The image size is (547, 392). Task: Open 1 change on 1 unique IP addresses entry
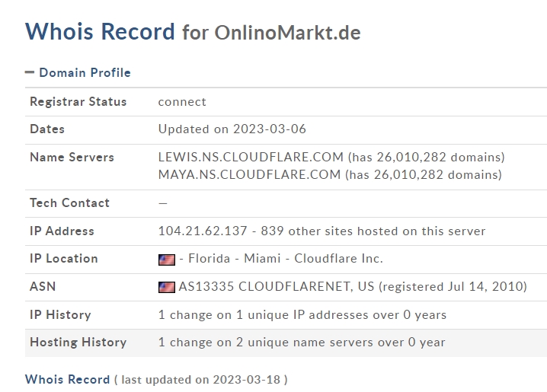302,314
